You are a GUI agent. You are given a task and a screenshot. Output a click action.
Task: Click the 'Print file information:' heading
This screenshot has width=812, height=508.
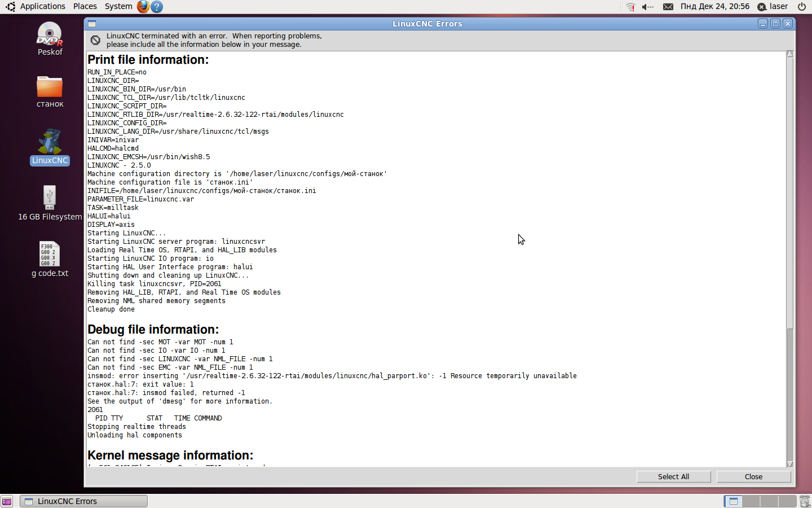coord(148,60)
